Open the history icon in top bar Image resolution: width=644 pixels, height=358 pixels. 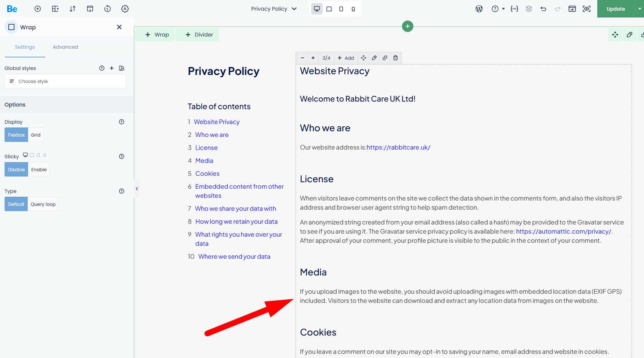[x=108, y=9]
